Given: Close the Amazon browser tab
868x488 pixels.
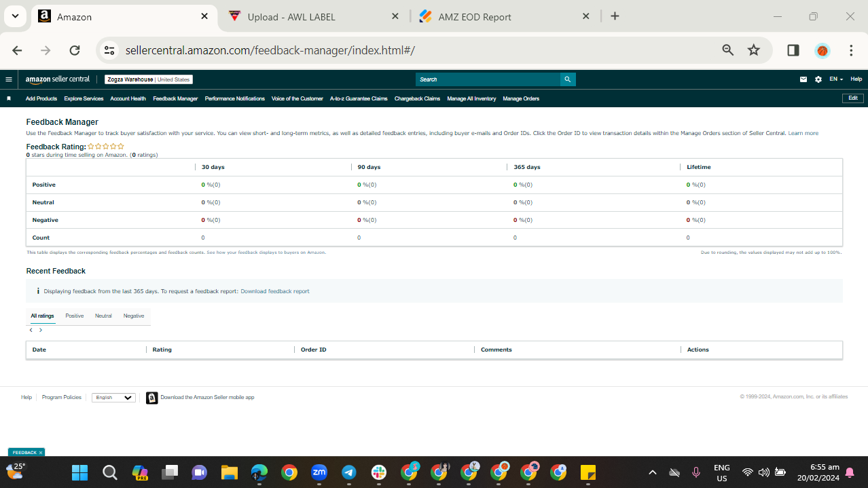Looking at the screenshot, I should point(204,16).
